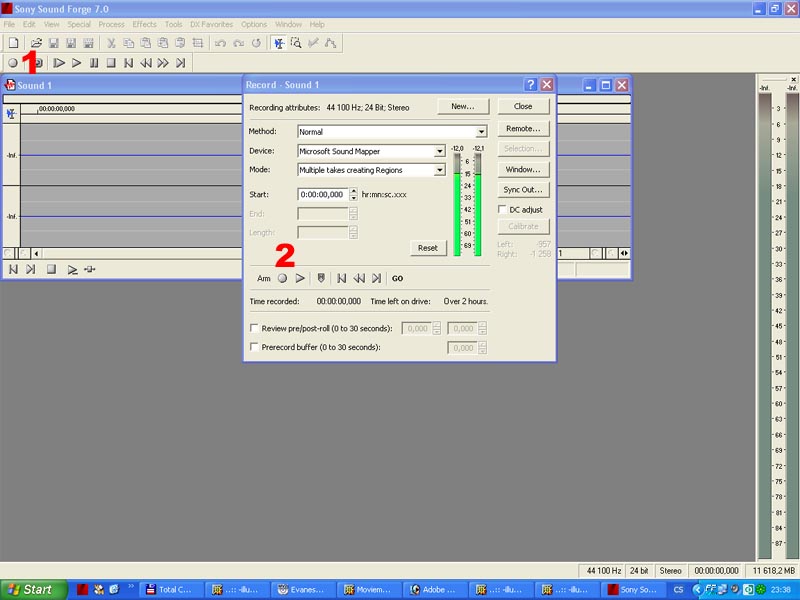
Task: Click the Stereo status bar field
Action: coord(670,570)
